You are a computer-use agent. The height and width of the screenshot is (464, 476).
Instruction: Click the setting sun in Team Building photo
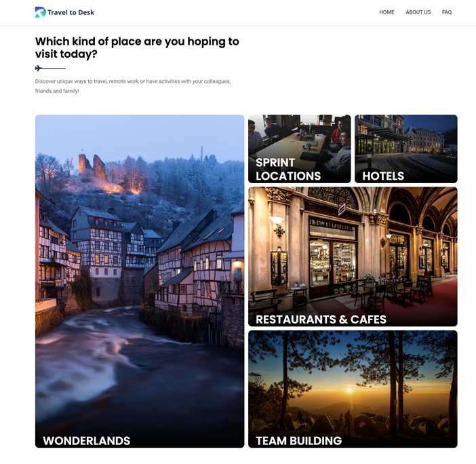click(349, 390)
